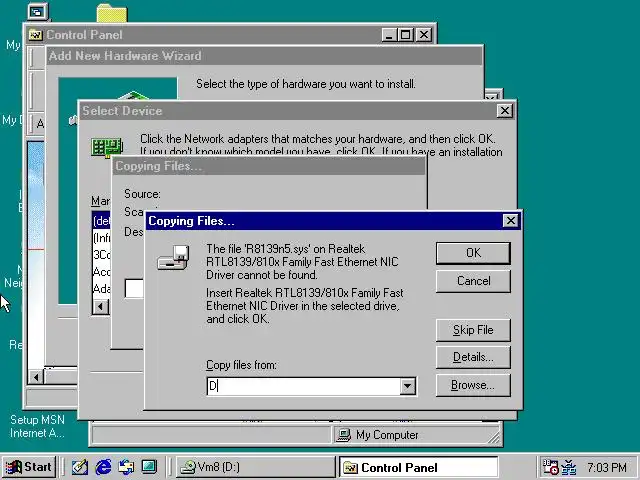Click the floppy drive icon in dialog

pos(173,258)
